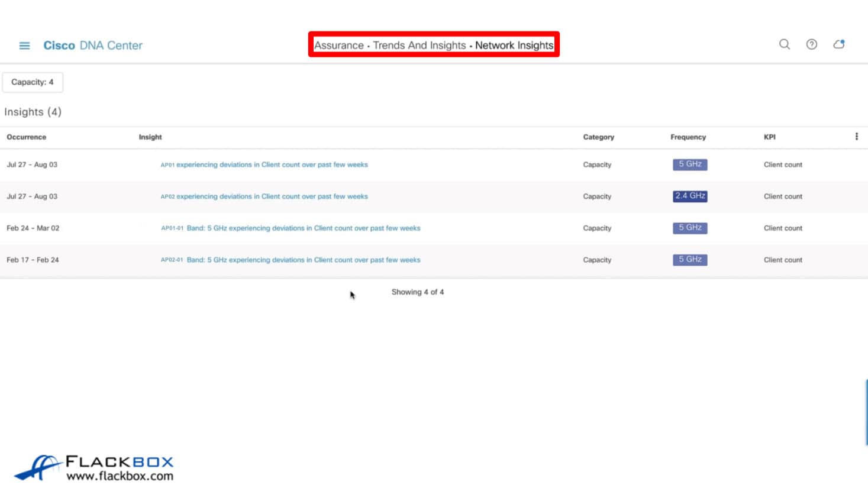The height and width of the screenshot is (488, 868).
Task: Open AP02 client count deviation insight
Action: click(264, 196)
